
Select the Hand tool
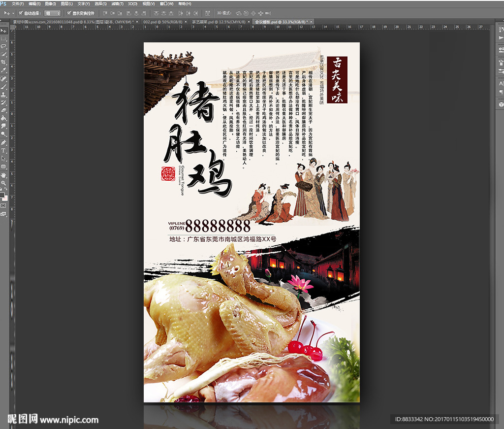tap(3, 175)
